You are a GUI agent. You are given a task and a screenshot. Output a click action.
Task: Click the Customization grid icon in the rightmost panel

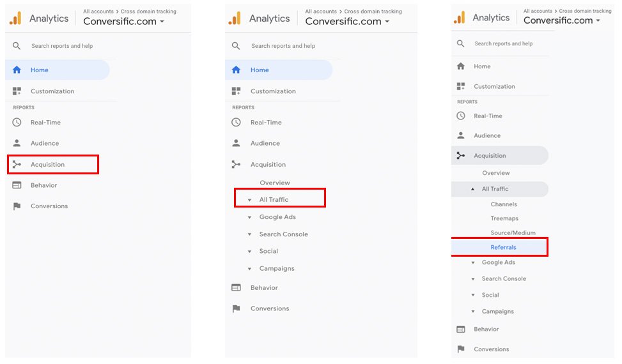460,86
